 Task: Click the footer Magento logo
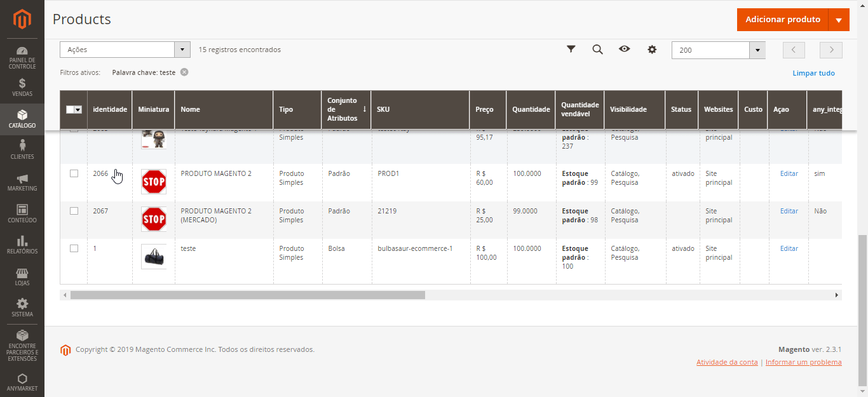coord(65,350)
